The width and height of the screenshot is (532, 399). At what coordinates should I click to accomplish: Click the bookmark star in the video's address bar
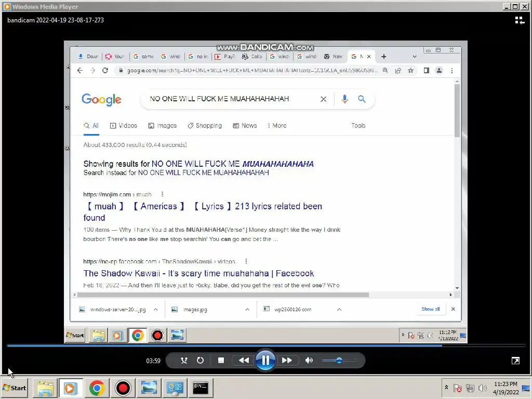point(410,71)
